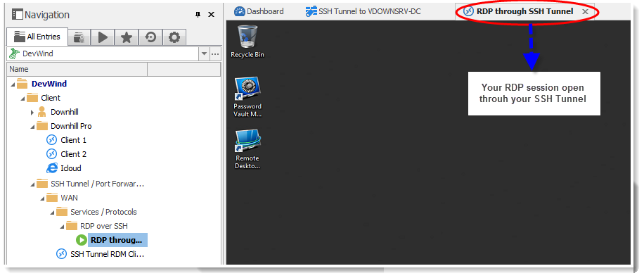Expand the Downhill entry

pos(32,112)
